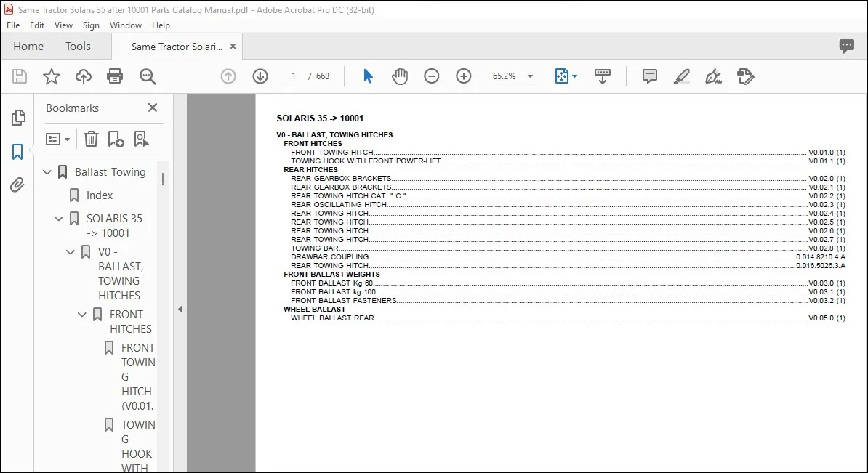Click the WHEEL BALLAST REAR entry
This screenshot has width=868, height=473.
568,318
